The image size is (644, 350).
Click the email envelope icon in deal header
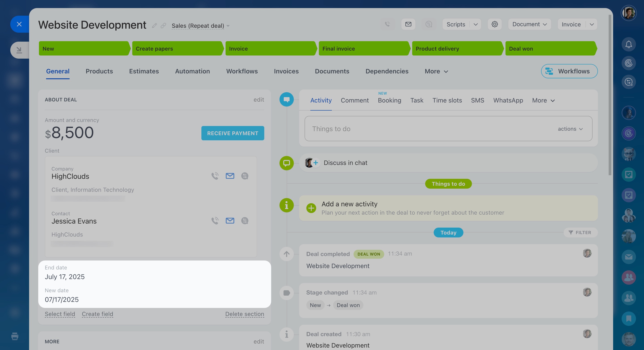(408, 24)
